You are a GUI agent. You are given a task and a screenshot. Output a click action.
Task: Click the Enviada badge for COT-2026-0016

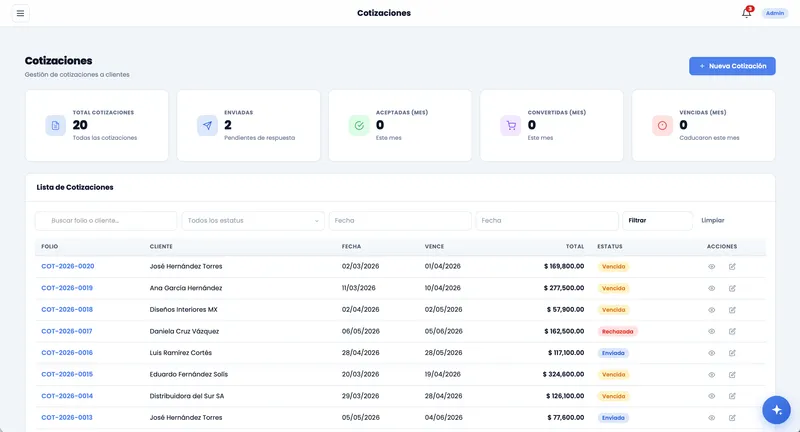[x=613, y=353]
